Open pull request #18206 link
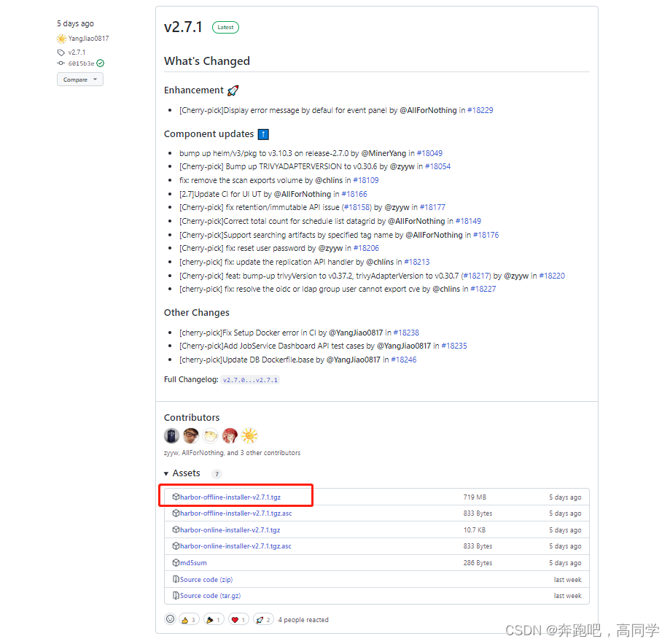This screenshot has height=644, width=670. pyautogui.click(x=366, y=248)
